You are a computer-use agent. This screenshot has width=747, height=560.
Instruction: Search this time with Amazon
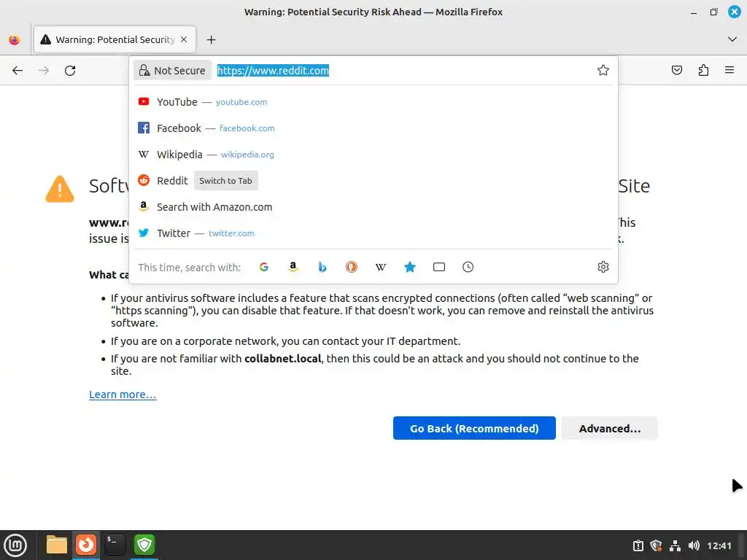coord(293,267)
